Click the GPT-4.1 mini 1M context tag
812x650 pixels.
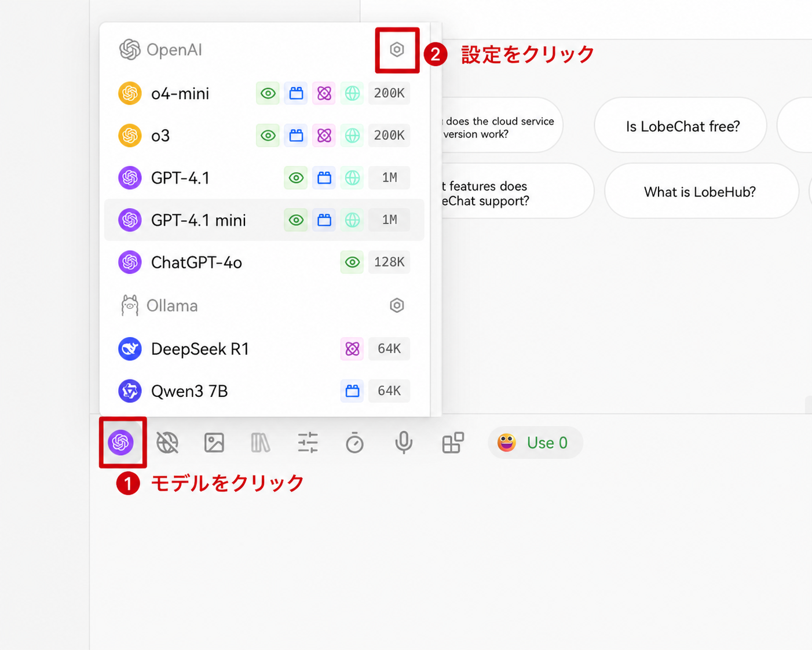[x=389, y=220]
